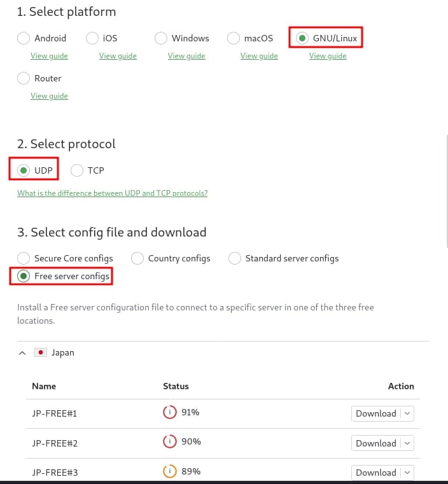Open UDP and TCP difference link
The height and width of the screenshot is (484, 448).
pyautogui.click(x=112, y=193)
